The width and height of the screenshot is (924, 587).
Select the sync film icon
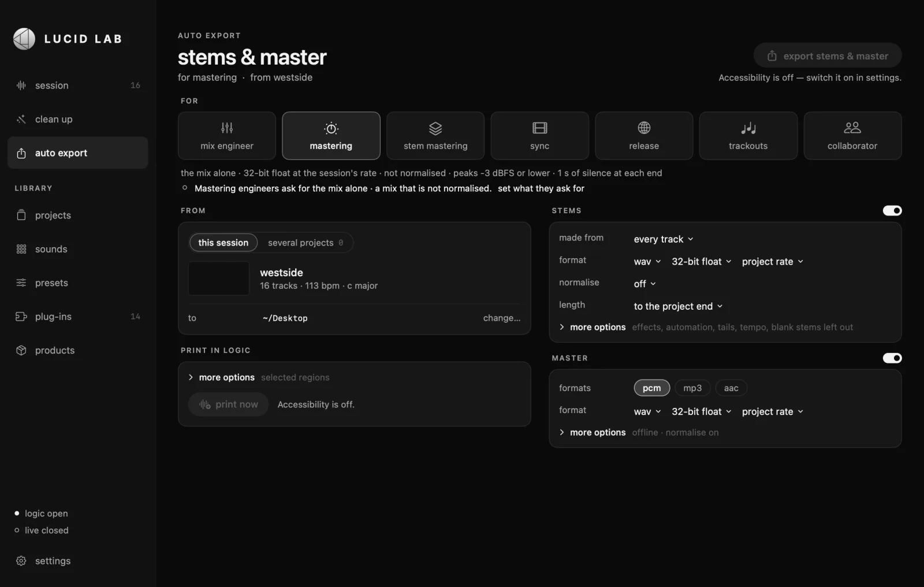pos(540,128)
